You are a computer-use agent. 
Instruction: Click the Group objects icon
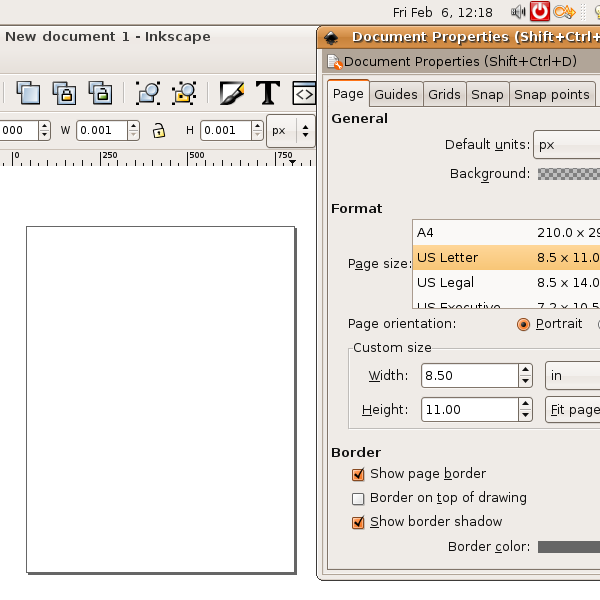coord(148,93)
